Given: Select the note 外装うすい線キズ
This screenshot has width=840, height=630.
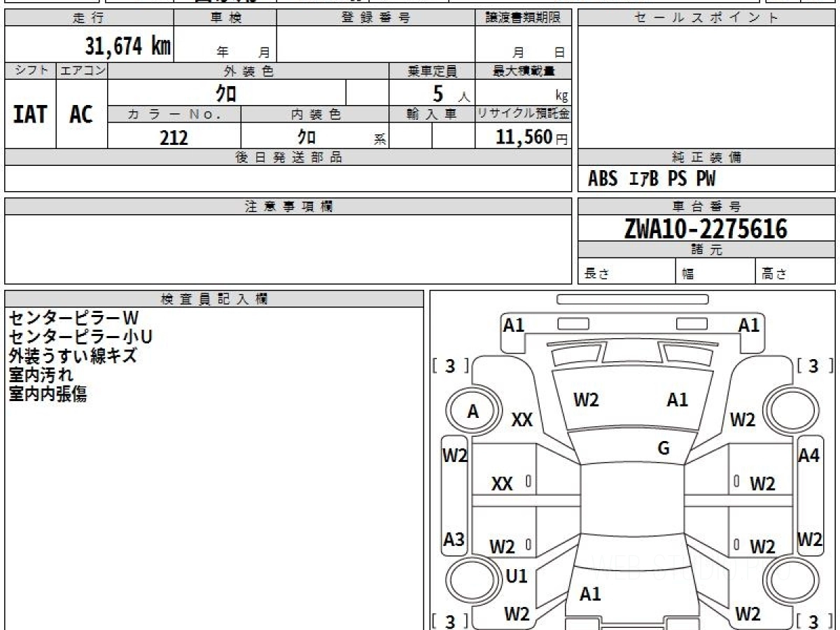Looking at the screenshot, I should point(73,356).
